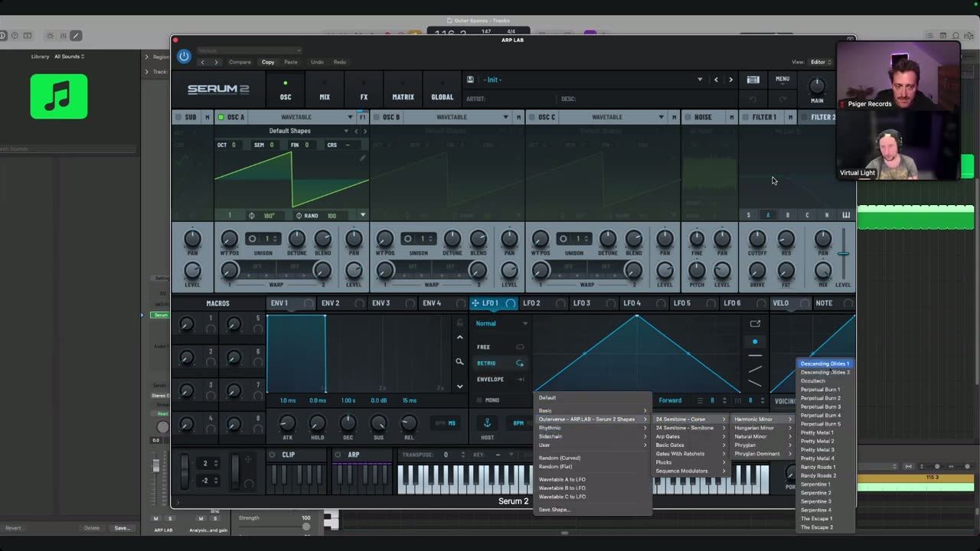Toggle the OSC A enable switch
This screenshot has width=980, height=551.
coord(221,117)
